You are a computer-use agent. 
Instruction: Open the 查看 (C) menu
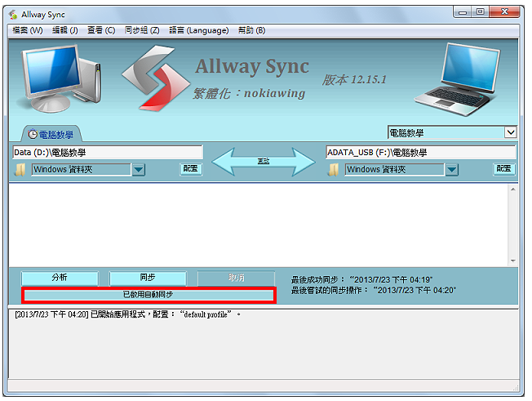click(x=101, y=30)
